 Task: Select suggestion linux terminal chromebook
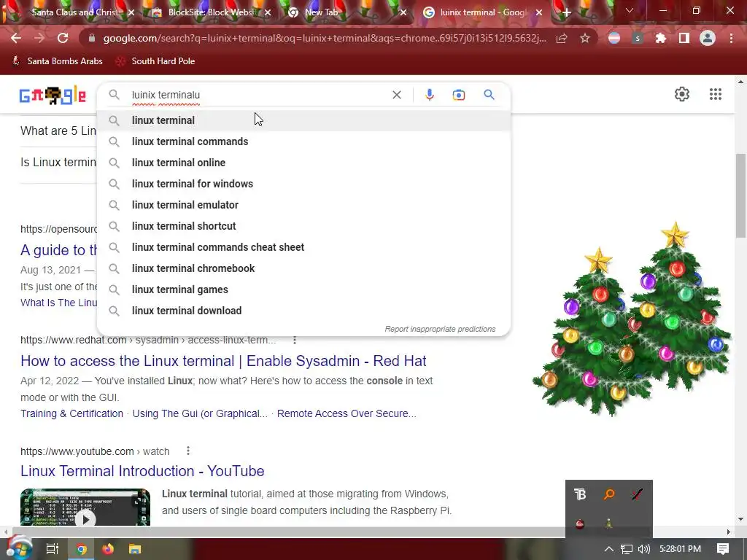[303, 268]
